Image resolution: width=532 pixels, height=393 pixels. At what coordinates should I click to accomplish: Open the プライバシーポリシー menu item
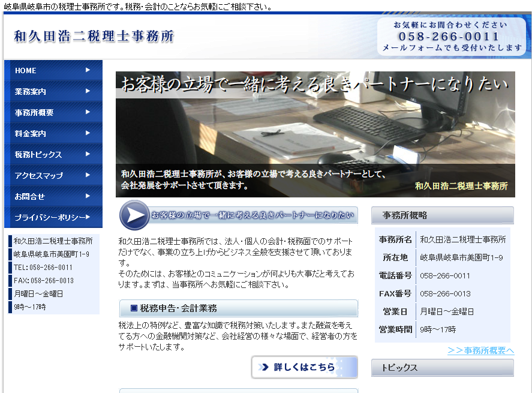pyautogui.click(x=53, y=217)
